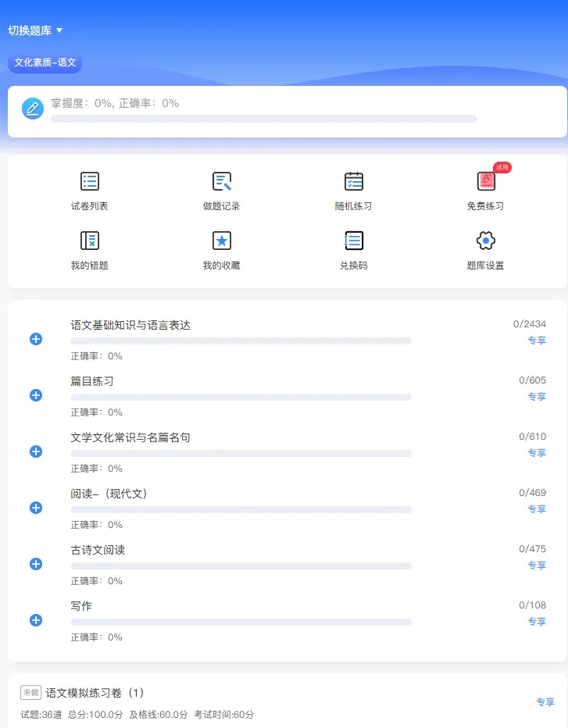This screenshot has width=568, height=728.
Task: Click the 掌握度 mastery progress bar
Action: [264, 119]
